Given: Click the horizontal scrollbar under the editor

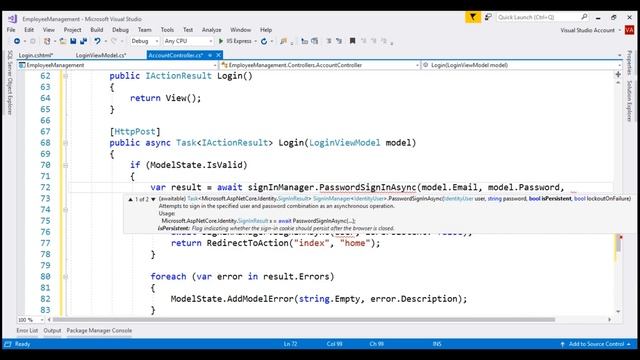Looking at the screenshot, I should point(304,320).
